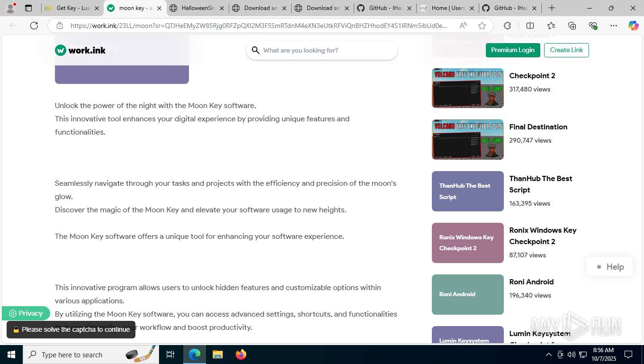The width and height of the screenshot is (644, 364).
Task: Click the address bar URL
Action: [259, 26]
